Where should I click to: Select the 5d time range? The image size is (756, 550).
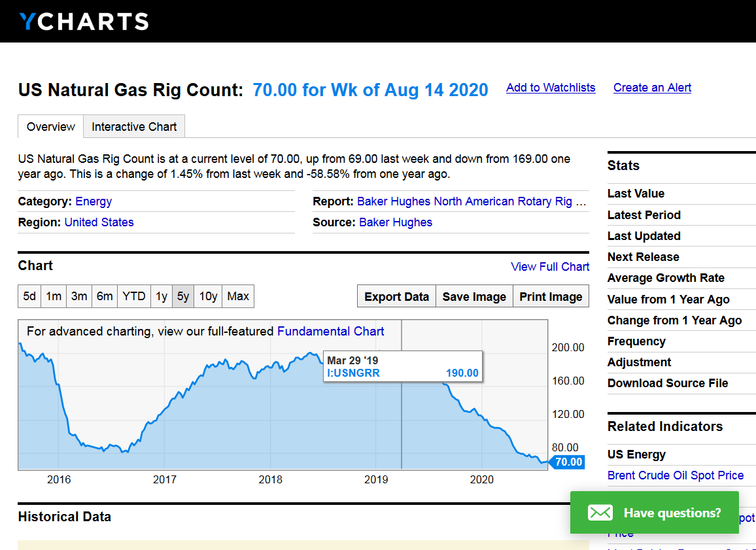point(29,296)
